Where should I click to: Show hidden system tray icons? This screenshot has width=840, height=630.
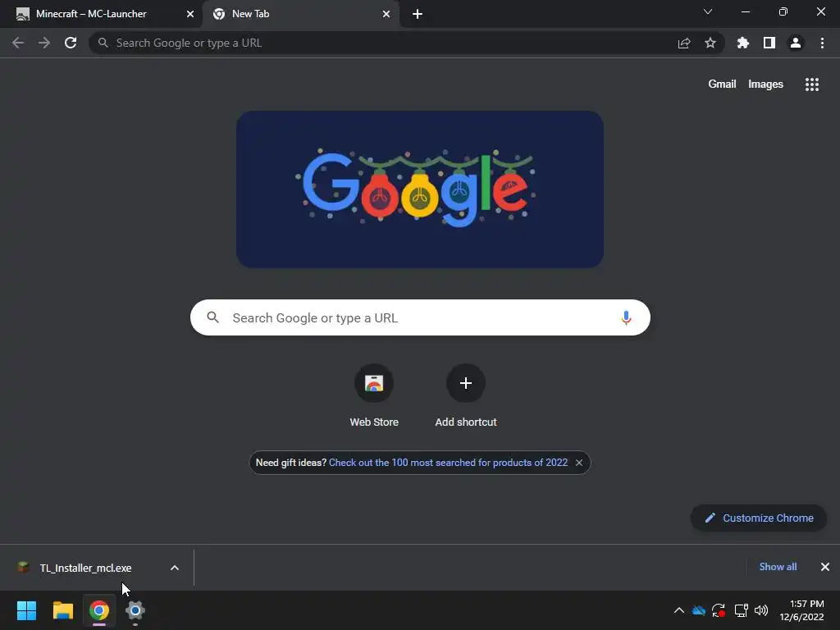pos(678,610)
